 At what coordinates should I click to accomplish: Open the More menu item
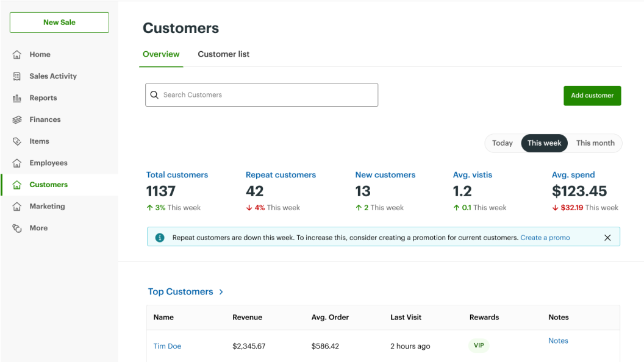pos(38,228)
